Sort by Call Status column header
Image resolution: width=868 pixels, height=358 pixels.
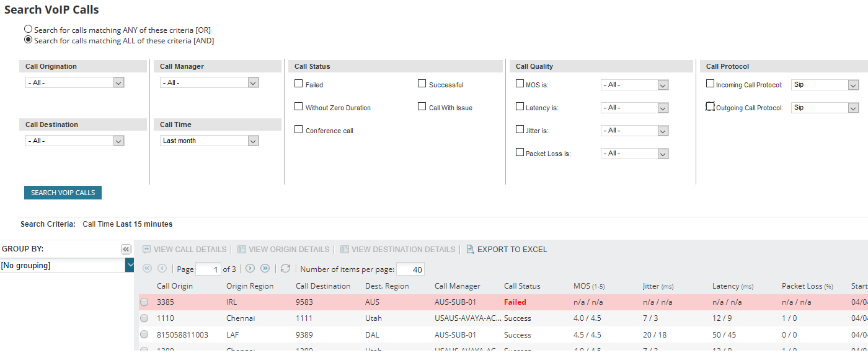522,286
